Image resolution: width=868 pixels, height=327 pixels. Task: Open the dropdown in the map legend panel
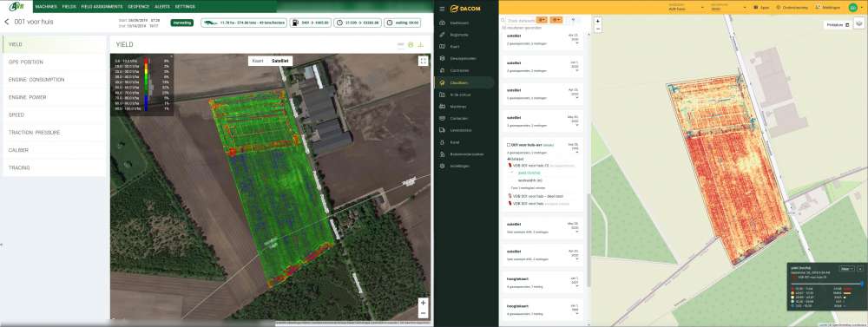[x=846, y=268]
